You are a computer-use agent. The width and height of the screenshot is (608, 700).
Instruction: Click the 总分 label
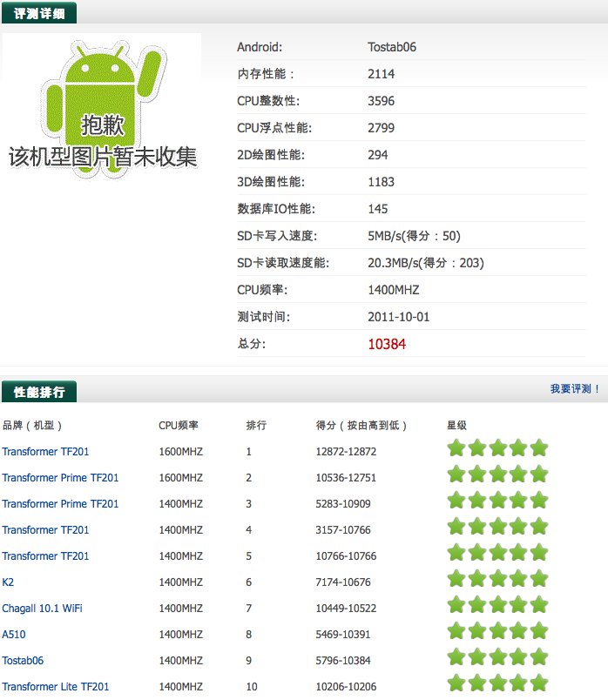click(x=251, y=344)
